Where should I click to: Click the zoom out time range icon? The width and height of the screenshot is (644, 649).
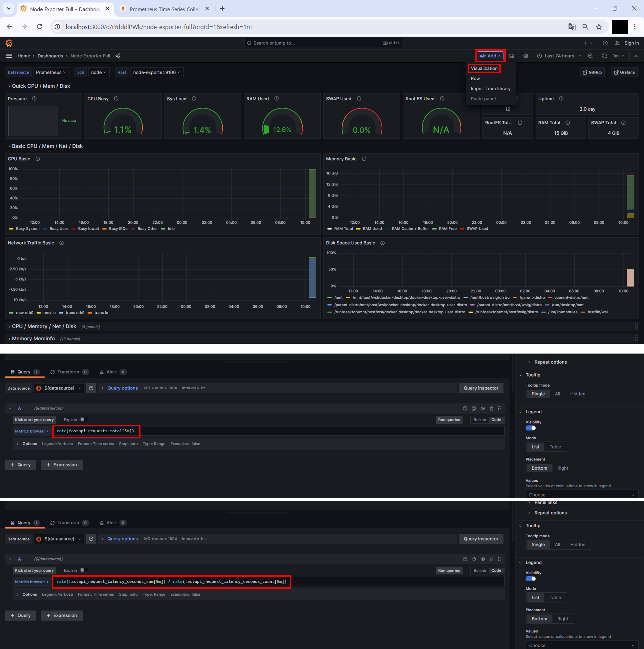[x=590, y=56]
